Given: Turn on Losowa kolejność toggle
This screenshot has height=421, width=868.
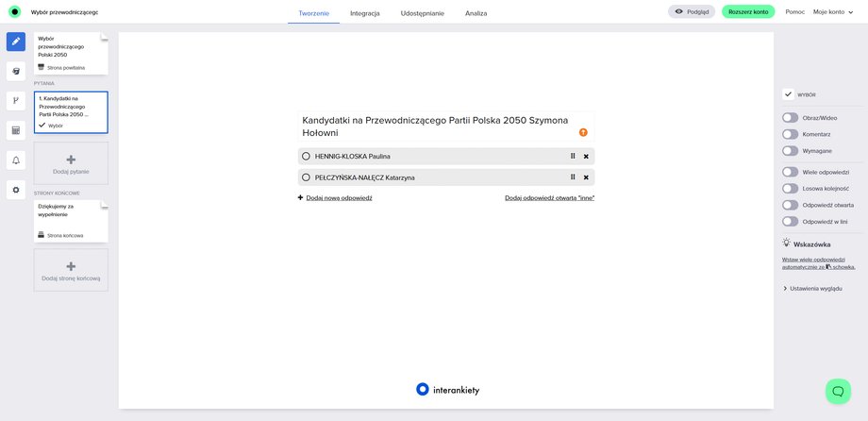Looking at the screenshot, I should click(790, 188).
